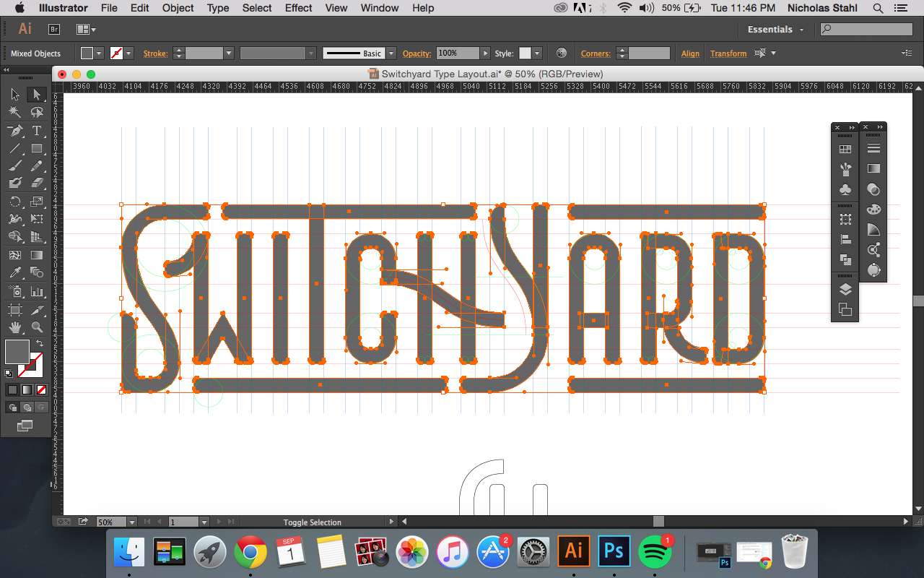Select the Zoom tool
924x578 pixels.
coord(37,327)
